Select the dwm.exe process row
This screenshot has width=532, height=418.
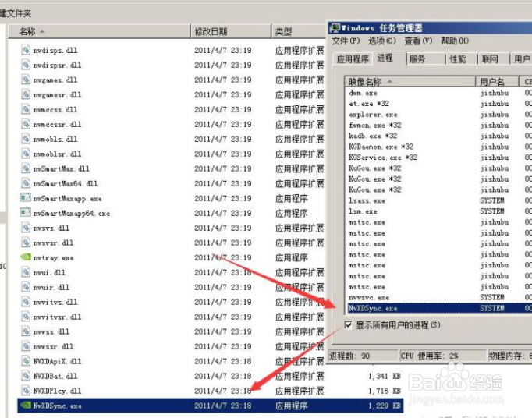pyautogui.click(x=438, y=93)
